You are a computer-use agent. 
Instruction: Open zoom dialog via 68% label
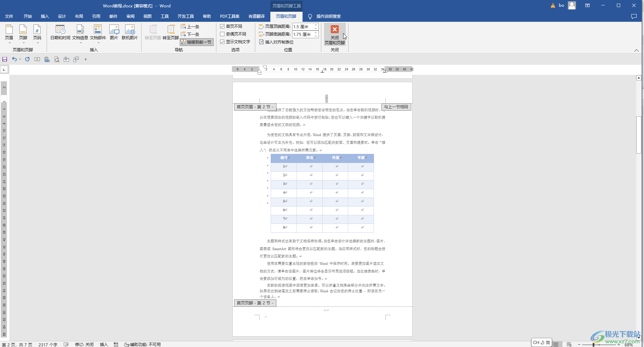[x=629, y=344]
